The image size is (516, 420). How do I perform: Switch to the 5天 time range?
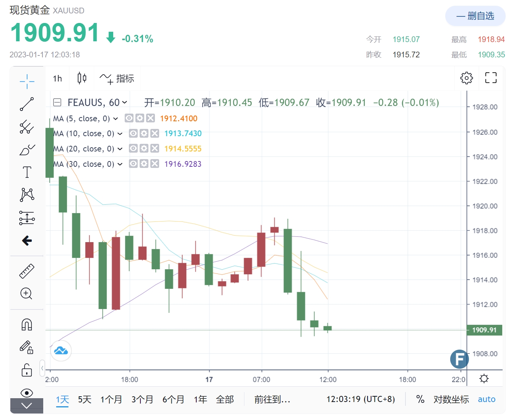tap(85, 399)
